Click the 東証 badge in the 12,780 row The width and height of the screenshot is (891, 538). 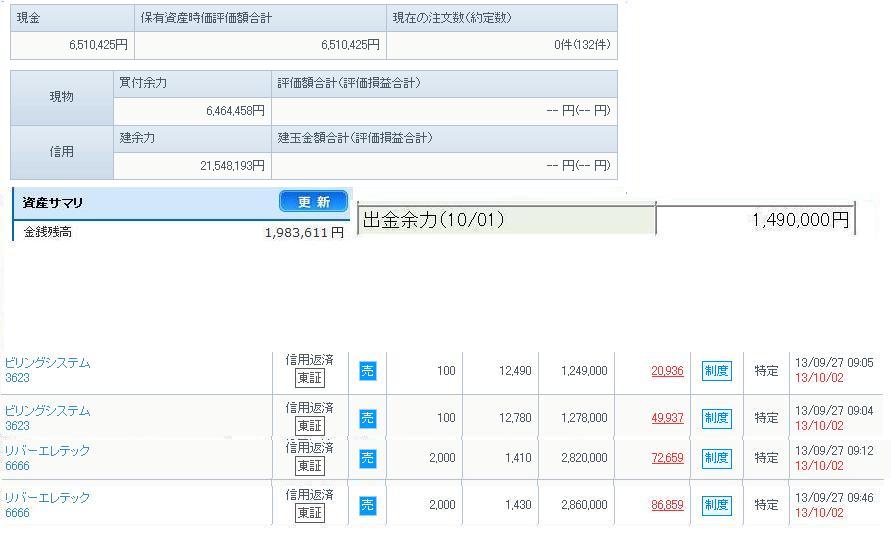pos(310,426)
